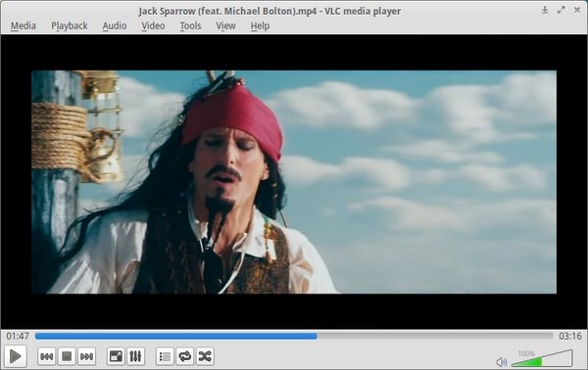This screenshot has height=370, width=588.
Task: Expand the Video menu
Action: pyautogui.click(x=153, y=25)
